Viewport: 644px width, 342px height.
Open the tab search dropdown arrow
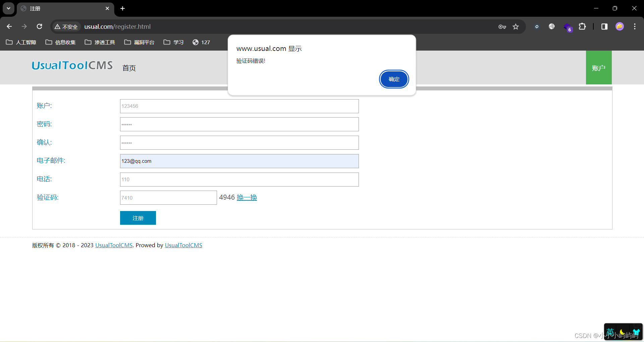pyautogui.click(x=8, y=8)
